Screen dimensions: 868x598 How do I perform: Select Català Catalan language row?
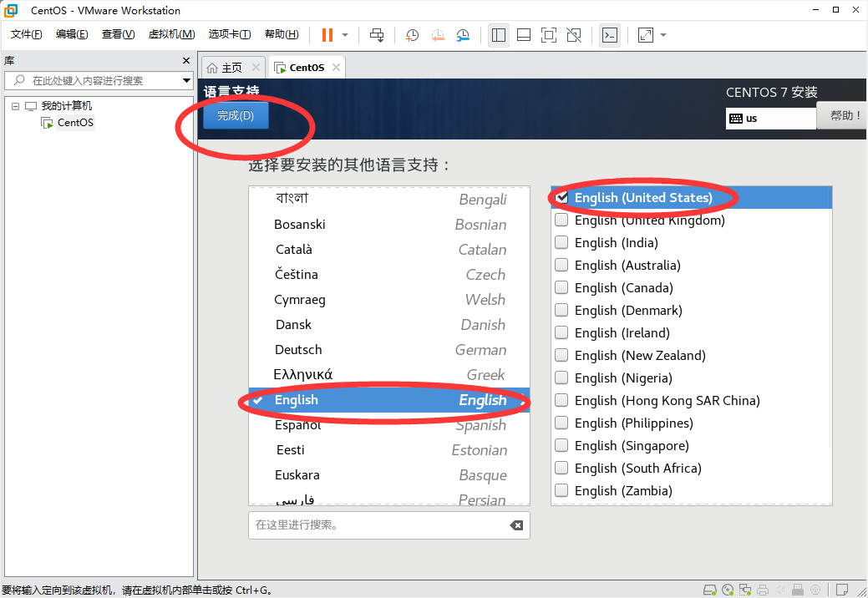coord(389,250)
